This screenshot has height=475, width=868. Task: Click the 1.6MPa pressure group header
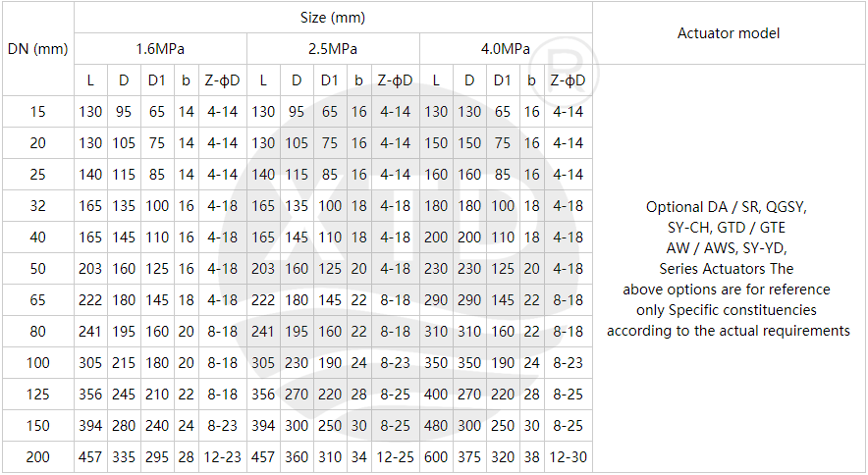point(160,49)
